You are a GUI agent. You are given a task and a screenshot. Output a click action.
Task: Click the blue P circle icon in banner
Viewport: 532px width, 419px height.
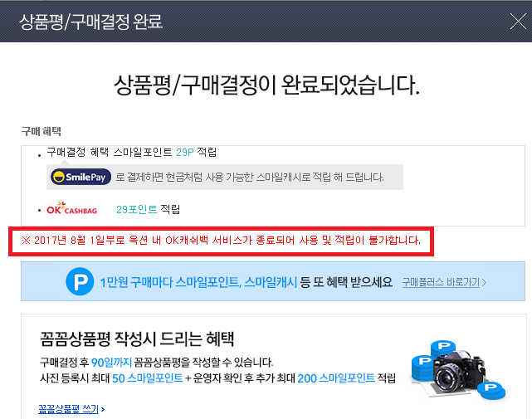pyautogui.click(x=79, y=283)
